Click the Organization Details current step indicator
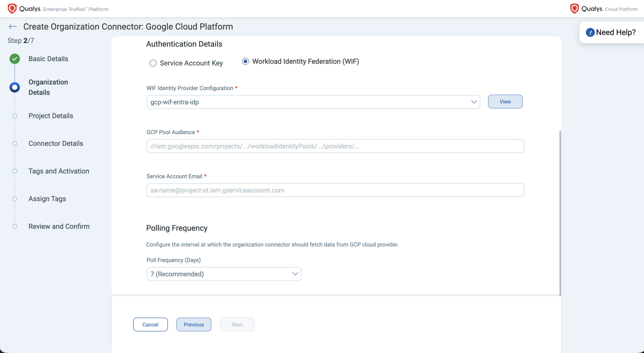 pyautogui.click(x=15, y=87)
